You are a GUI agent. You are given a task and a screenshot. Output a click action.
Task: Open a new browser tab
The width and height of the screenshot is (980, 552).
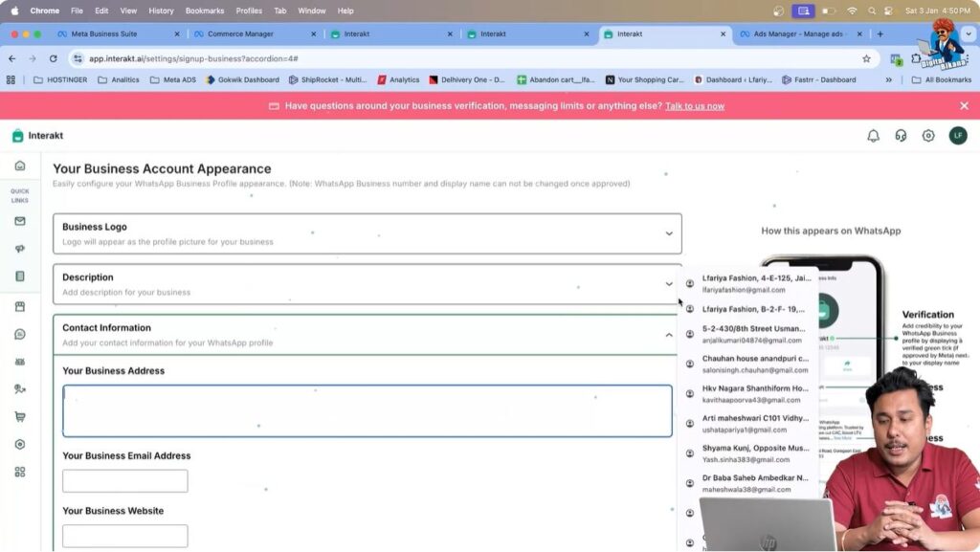click(x=880, y=33)
